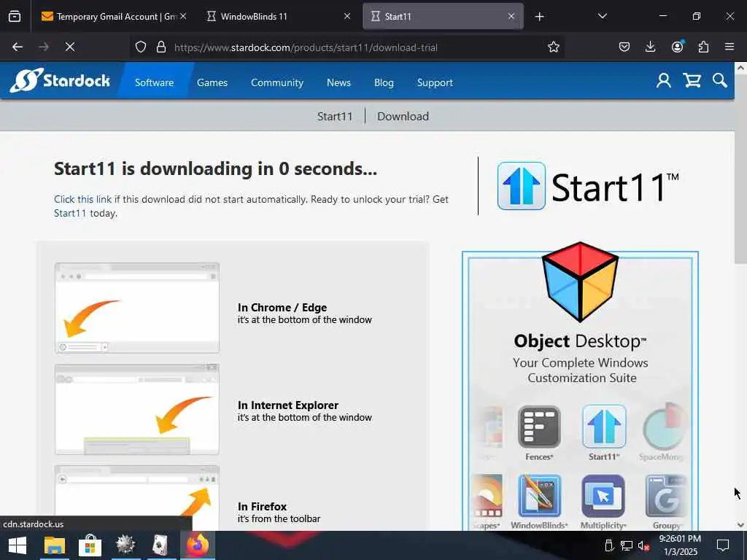Expand the list all tabs dropdown
The width and height of the screenshot is (747, 560).
tap(602, 16)
